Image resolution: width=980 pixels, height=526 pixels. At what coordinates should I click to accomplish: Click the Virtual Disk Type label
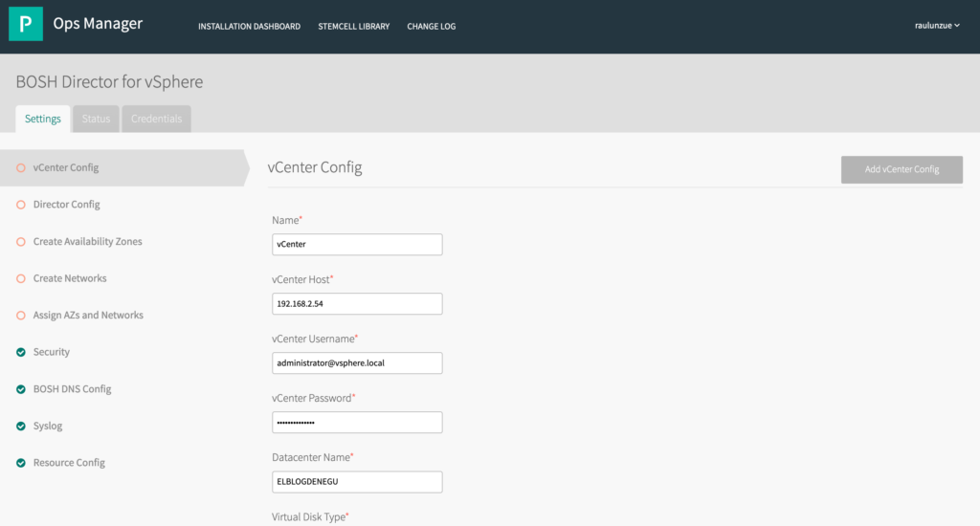[x=310, y=516]
